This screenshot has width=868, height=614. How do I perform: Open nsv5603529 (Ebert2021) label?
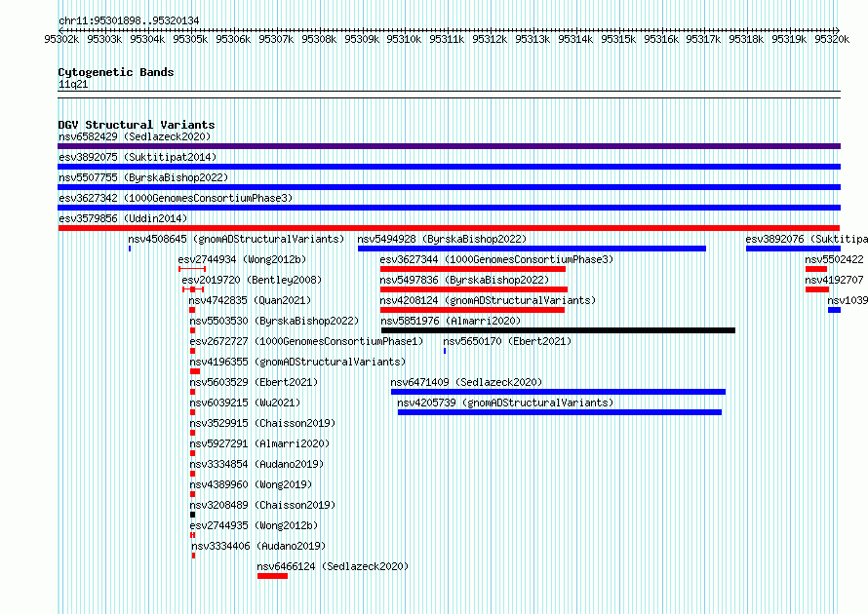254,382
